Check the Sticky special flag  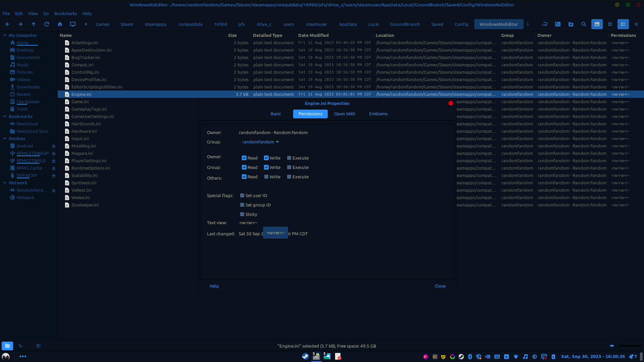[x=242, y=214]
